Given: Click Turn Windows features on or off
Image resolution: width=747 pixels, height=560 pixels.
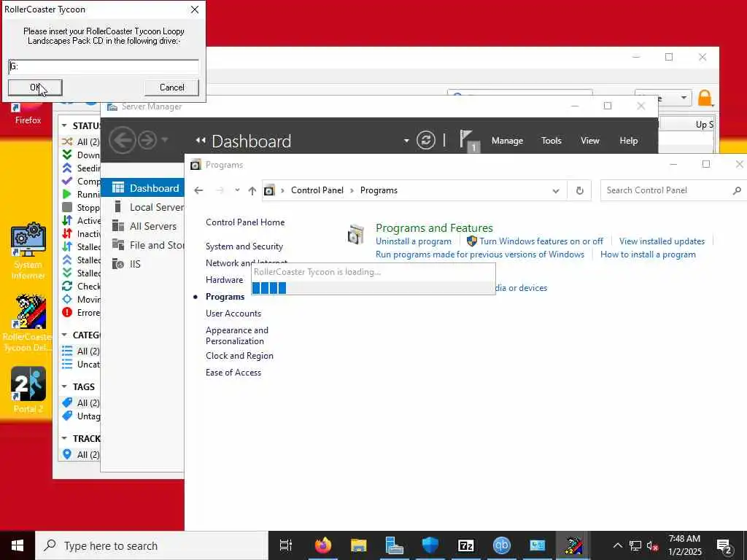Looking at the screenshot, I should [541, 241].
